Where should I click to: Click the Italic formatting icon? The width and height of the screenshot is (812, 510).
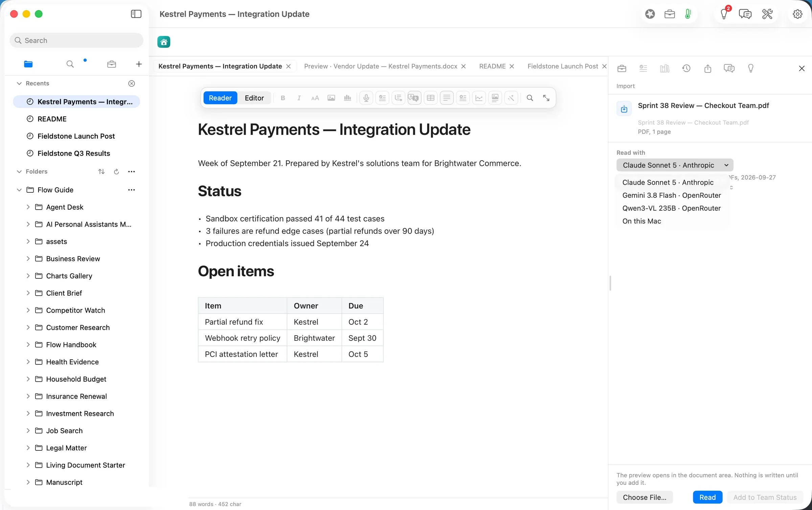(x=299, y=98)
